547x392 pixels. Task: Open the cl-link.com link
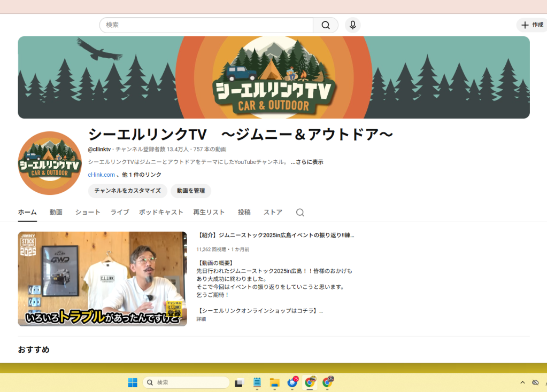point(102,175)
